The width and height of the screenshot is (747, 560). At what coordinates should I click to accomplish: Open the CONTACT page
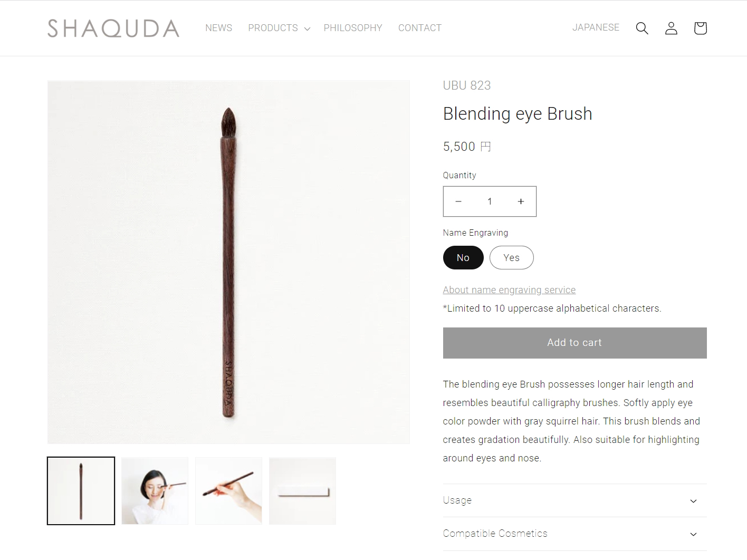[x=420, y=28]
